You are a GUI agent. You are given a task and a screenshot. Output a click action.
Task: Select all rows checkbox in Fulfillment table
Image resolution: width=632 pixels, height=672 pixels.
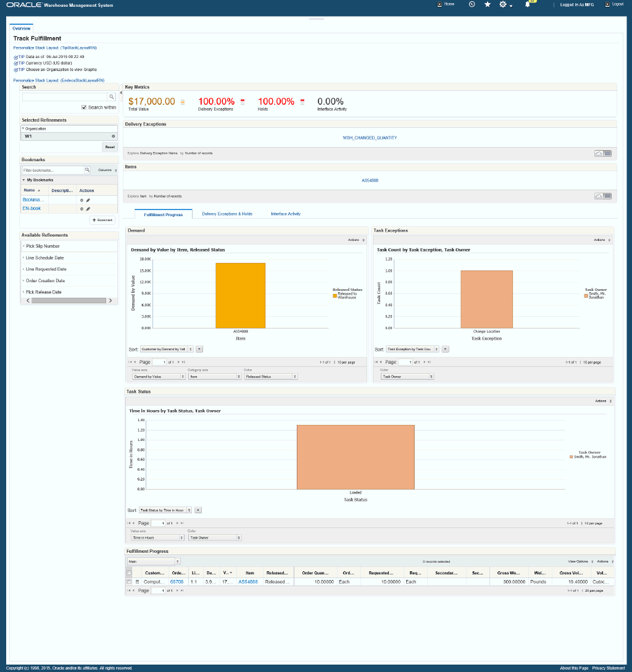pos(129,573)
